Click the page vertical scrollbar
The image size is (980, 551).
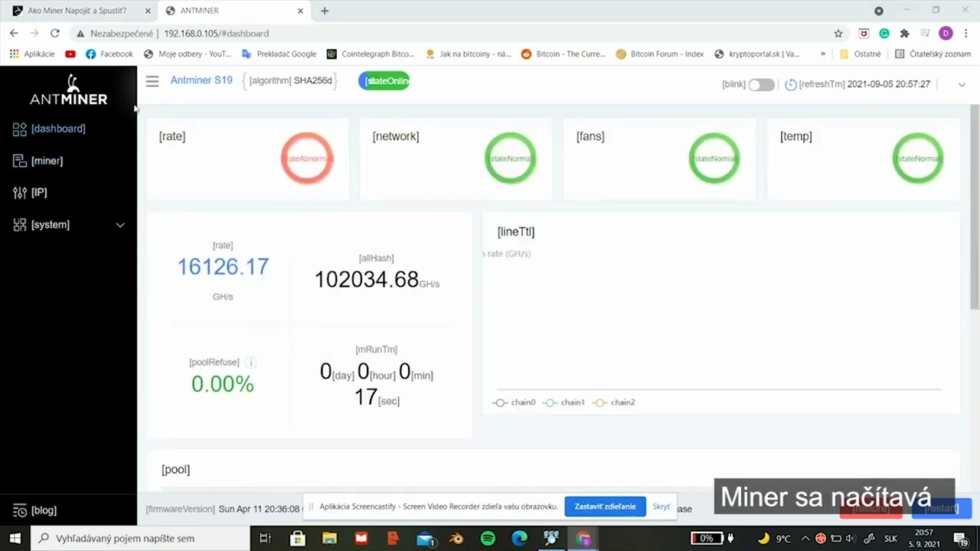click(975, 207)
